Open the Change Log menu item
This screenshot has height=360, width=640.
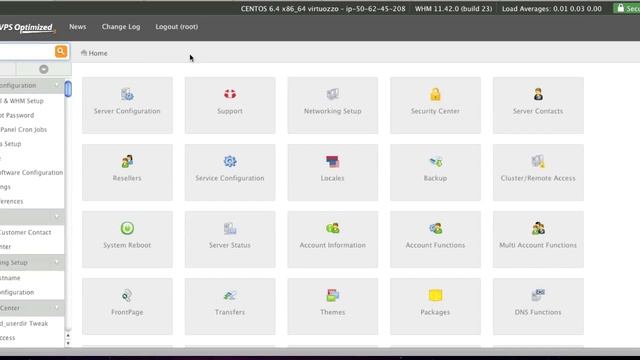pyautogui.click(x=121, y=27)
